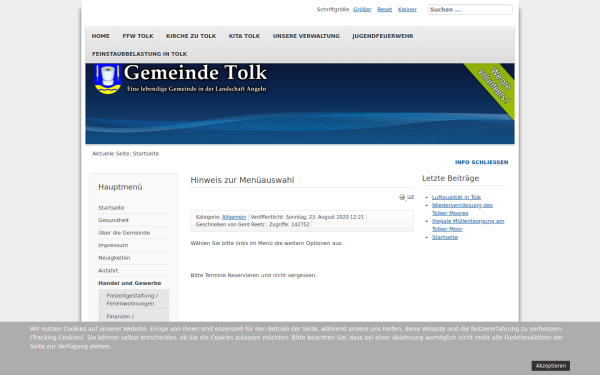
Task: Click the Gemeinde Tolk banner title
Action: (x=196, y=73)
